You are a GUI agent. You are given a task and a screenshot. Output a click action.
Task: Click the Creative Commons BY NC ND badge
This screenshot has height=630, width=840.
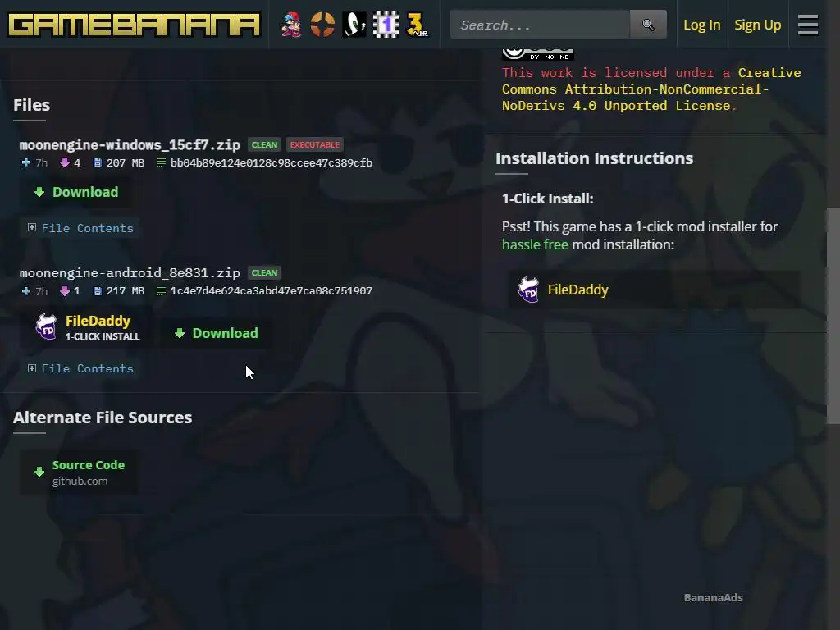(538, 53)
